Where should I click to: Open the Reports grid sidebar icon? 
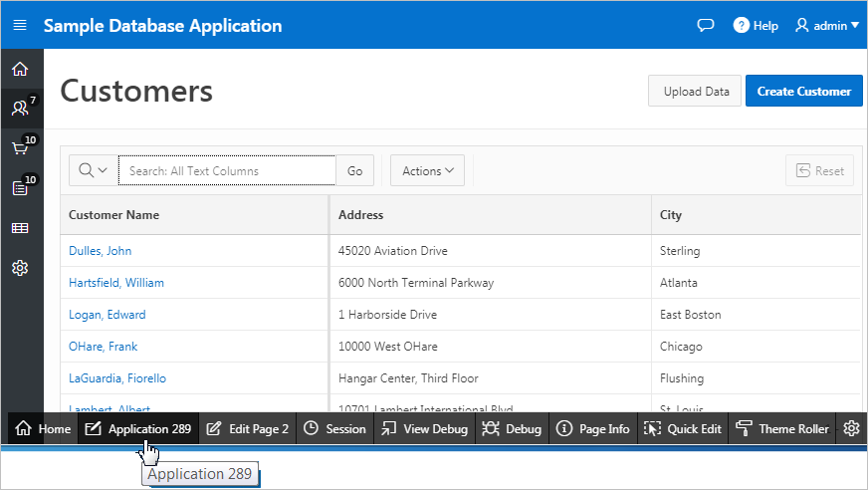[20, 228]
